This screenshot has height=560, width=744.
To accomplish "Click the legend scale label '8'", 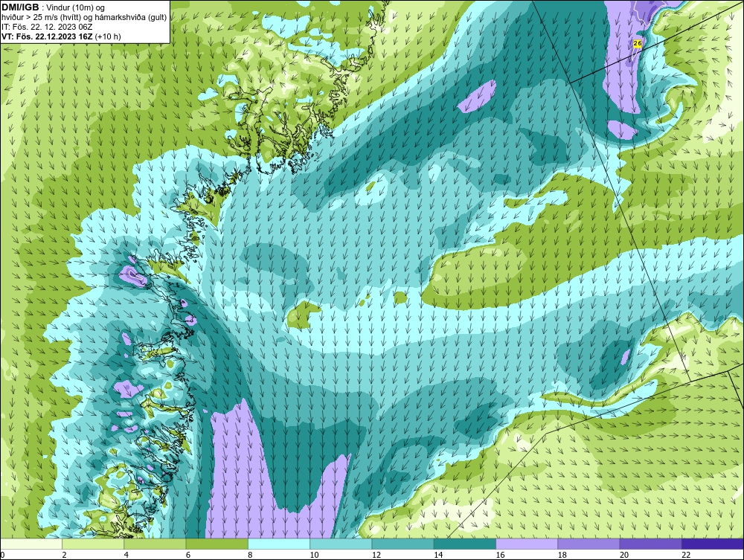I will tap(250, 555).
